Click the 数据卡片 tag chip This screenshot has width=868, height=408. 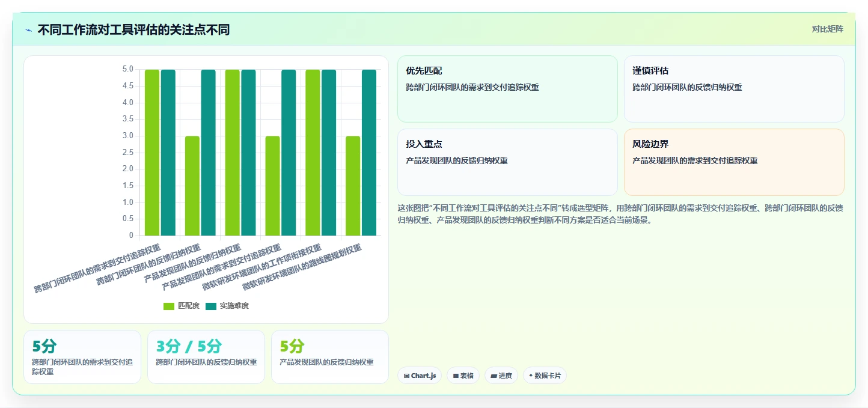[545, 376]
